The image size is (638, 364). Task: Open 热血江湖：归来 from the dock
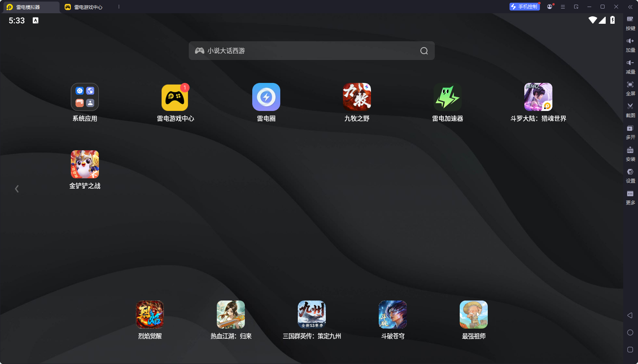click(231, 315)
